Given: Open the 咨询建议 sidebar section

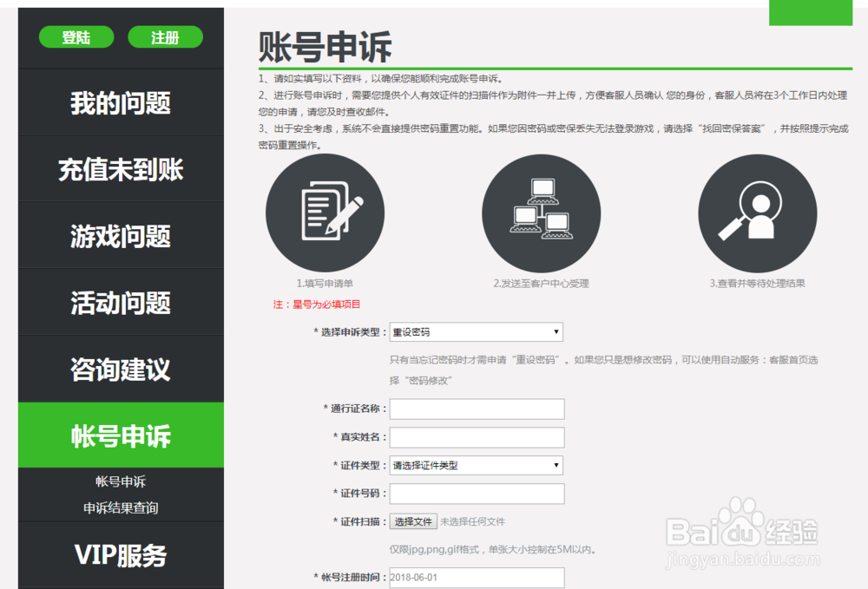Looking at the screenshot, I should 120,370.
